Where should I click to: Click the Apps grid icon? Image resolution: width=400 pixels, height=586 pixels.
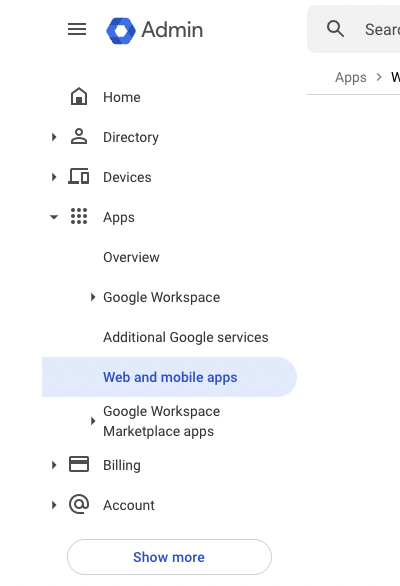point(79,216)
